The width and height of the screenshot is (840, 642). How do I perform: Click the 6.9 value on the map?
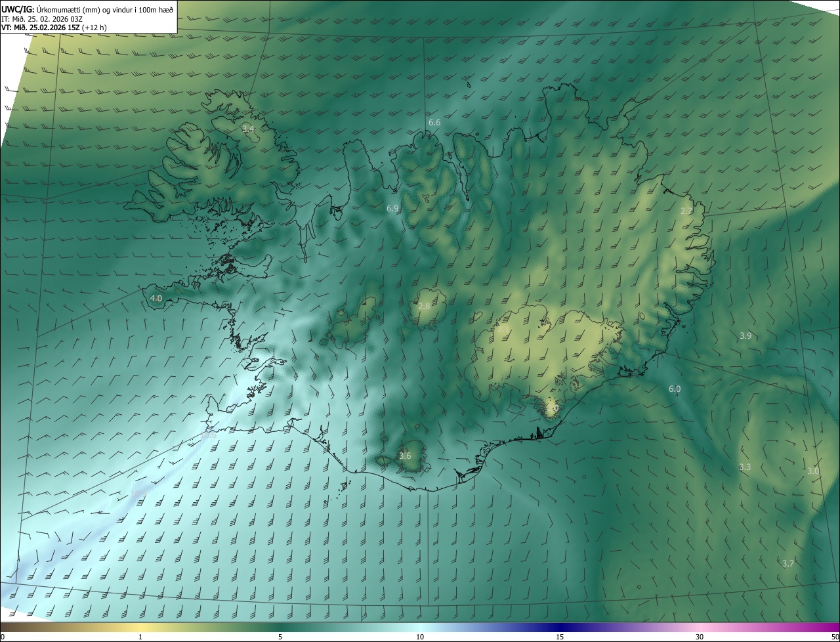[392, 208]
